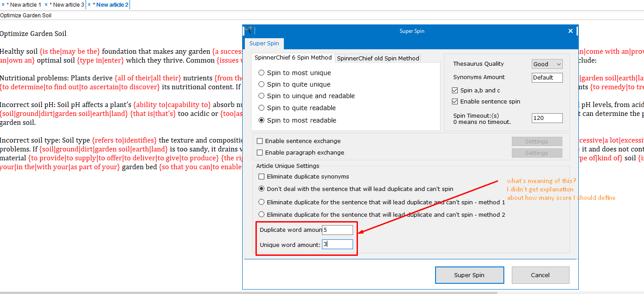The width and height of the screenshot is (644, 294).
Task: Select Spin to most unique option
Action: click(262, 73)
